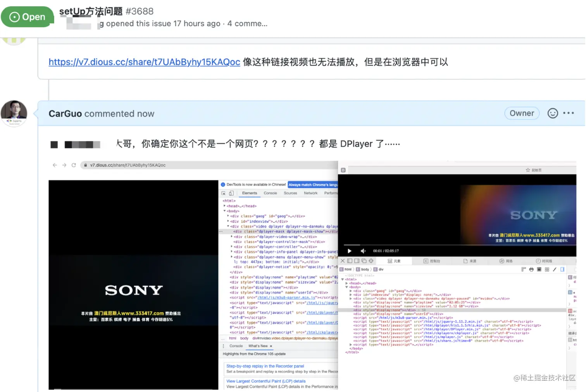This screenshot has height=392, width=586.
Task: Open the 控制台 tab in Safari web inspector
Action: [x=432, y=261]
